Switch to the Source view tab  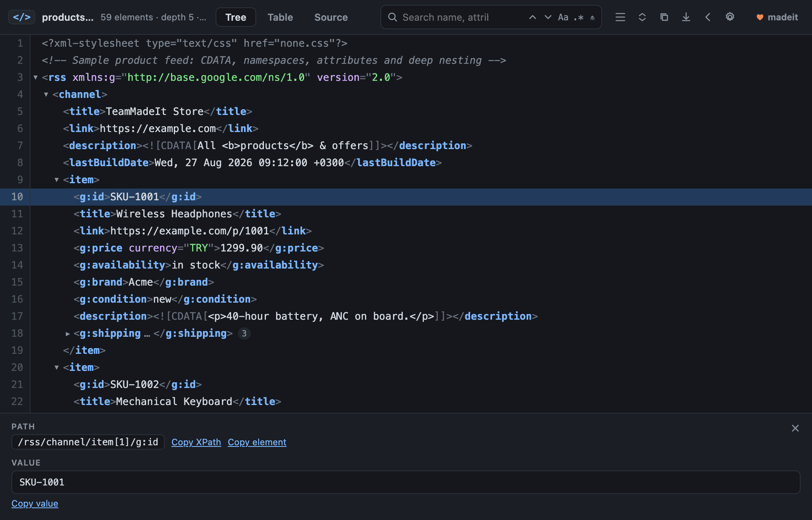331,17
